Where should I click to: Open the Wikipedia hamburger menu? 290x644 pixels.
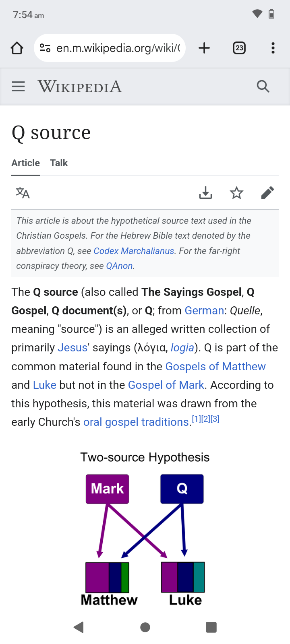tap(18, 87)
